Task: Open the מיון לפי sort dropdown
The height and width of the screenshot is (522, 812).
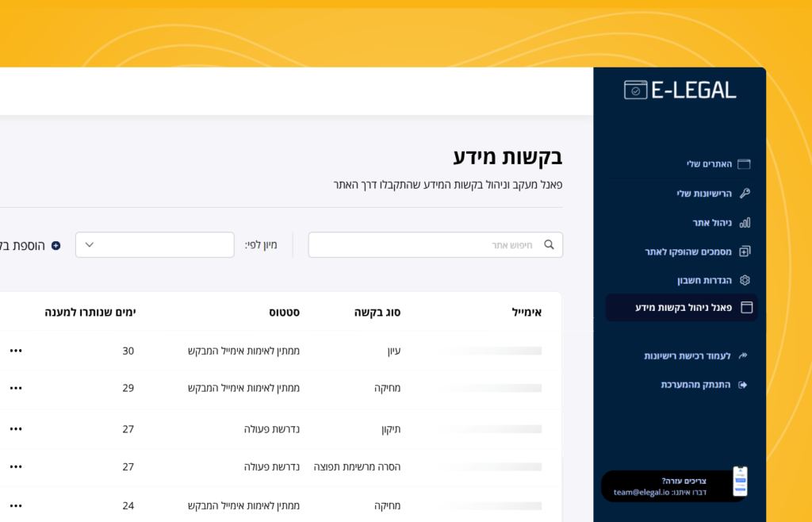Action: pyautogui.click(x=154, y=245)
